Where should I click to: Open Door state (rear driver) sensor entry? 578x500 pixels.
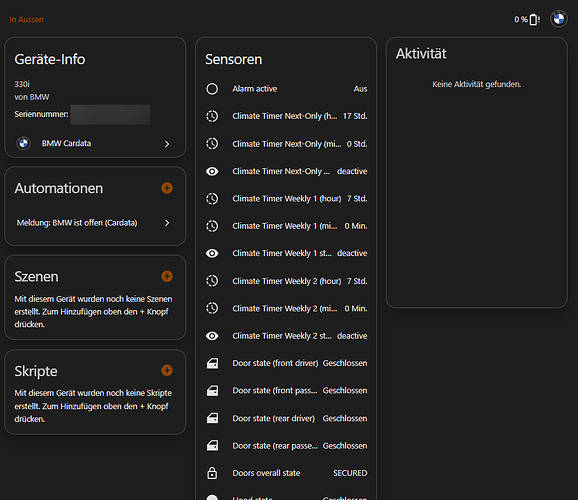pos(286,418)
